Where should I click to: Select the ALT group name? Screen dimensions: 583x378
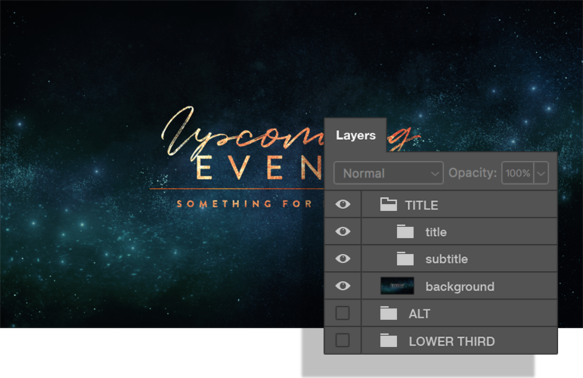(x=419, y=314)
